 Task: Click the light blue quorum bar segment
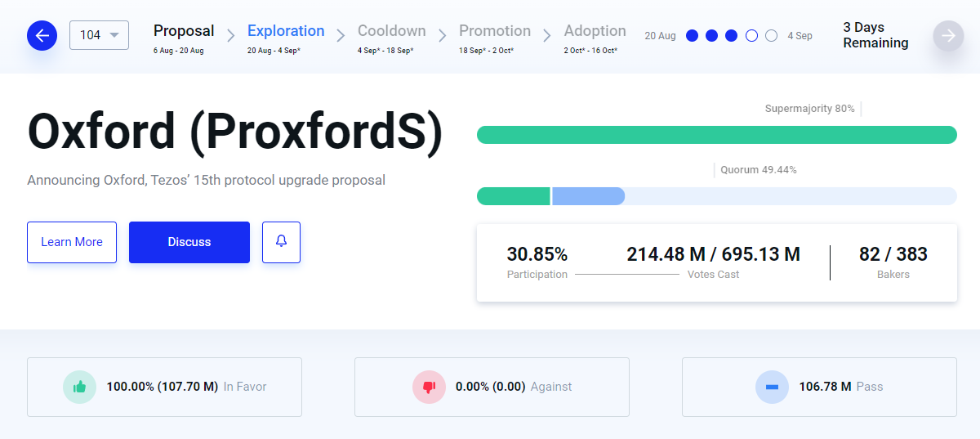click(589, 196)
